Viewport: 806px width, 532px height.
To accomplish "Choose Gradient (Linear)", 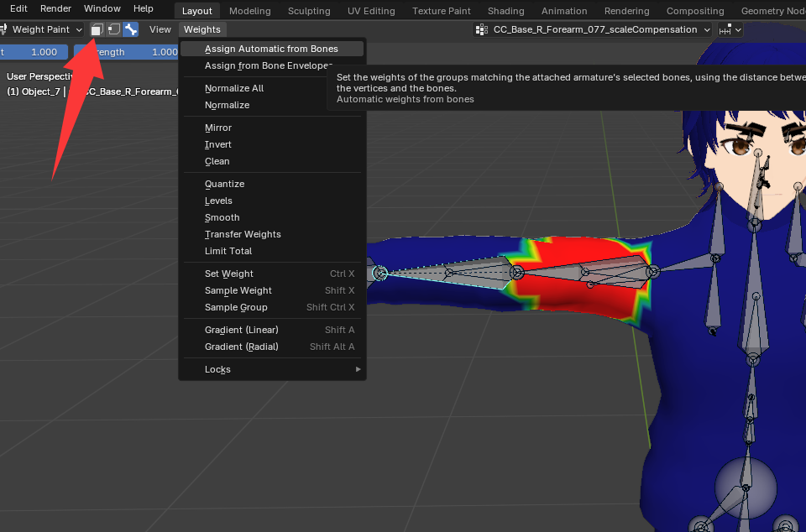I will click(272, 330).
